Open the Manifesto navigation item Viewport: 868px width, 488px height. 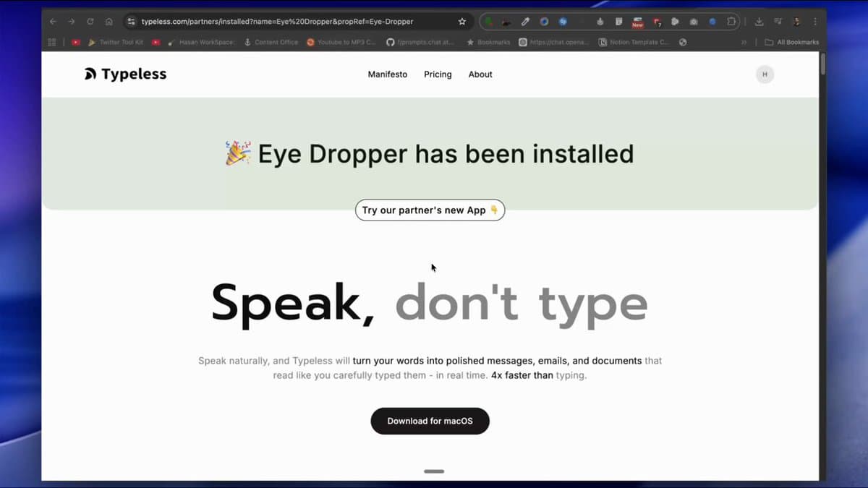click(x=387, y=74)
